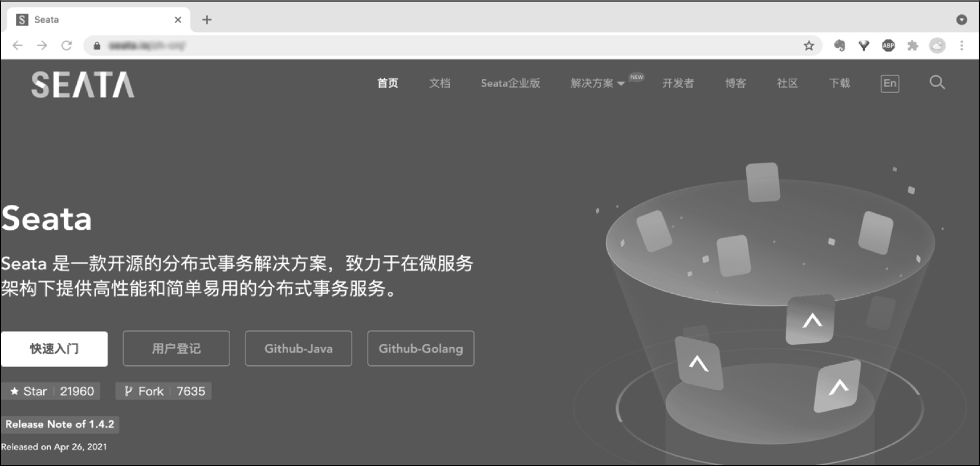Open the 社区 navigation item
Screen dimensions: 980x466
coord(787,83)
